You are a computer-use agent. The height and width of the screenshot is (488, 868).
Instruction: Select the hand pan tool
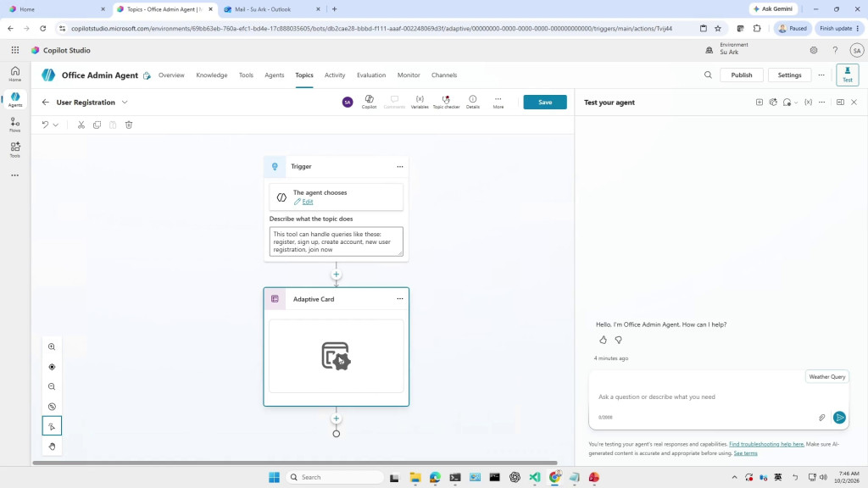pyautogui.click(x=52, y=446)
